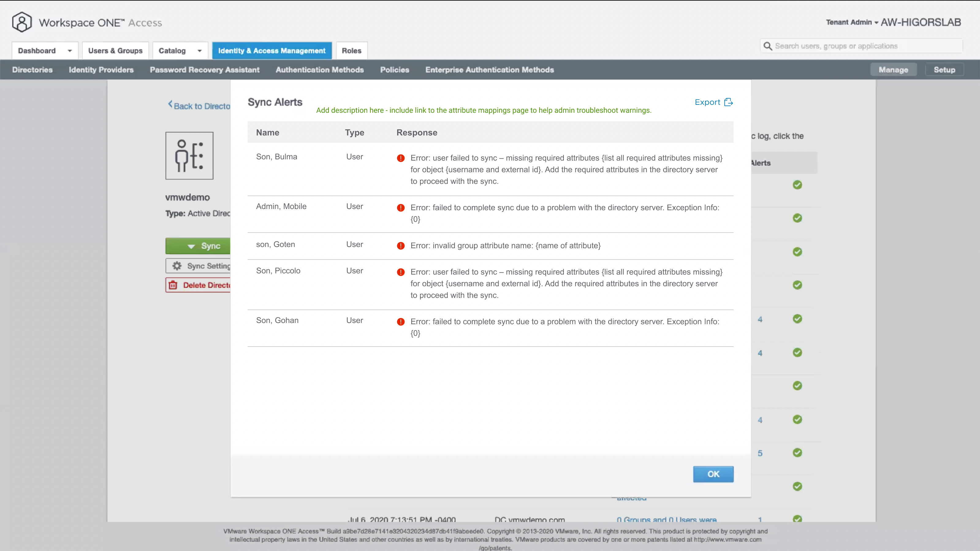
Task: Open the Tenant Admin dropdown
Action: point(851,22)
